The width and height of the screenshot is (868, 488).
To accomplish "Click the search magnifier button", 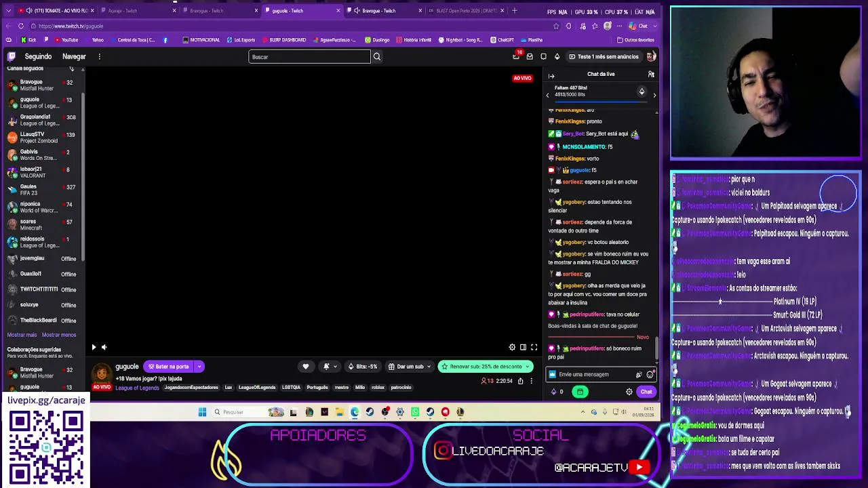I will 377,57.
